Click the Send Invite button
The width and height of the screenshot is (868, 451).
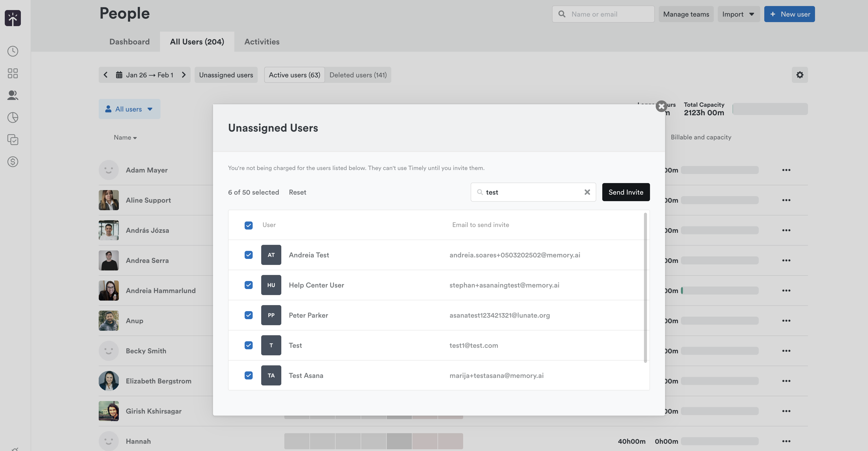click(x=626, y=192)
